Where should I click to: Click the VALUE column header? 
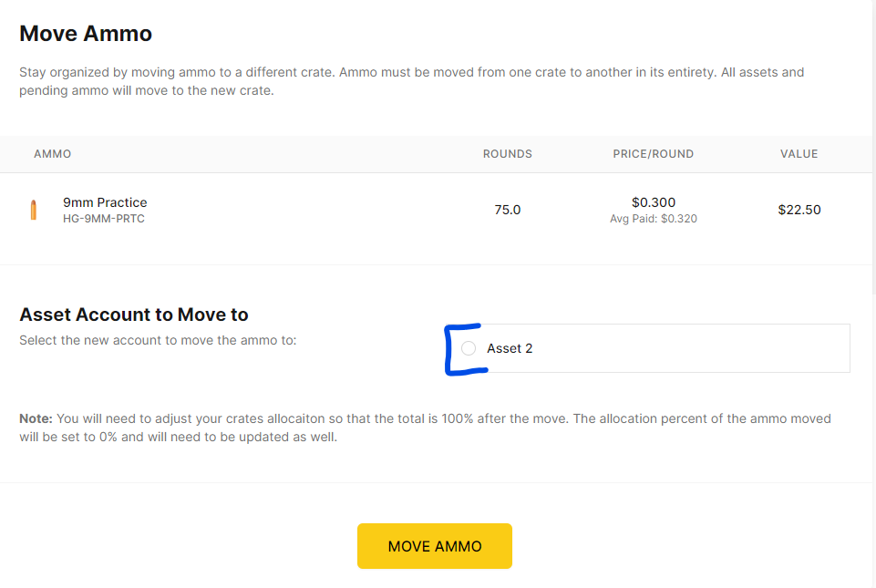(x=799, y=154)
